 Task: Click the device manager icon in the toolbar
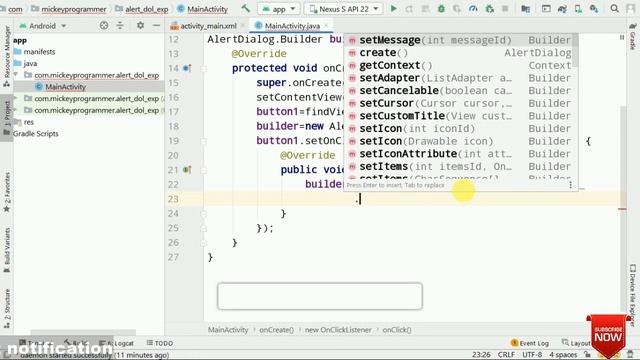click(578, 9)
